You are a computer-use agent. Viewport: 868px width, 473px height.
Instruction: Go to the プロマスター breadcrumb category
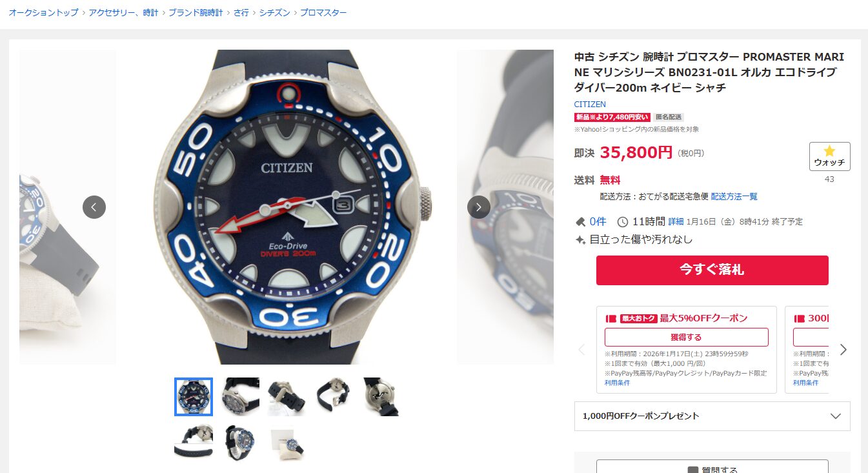pyautogui.click(x=323, y=12)
